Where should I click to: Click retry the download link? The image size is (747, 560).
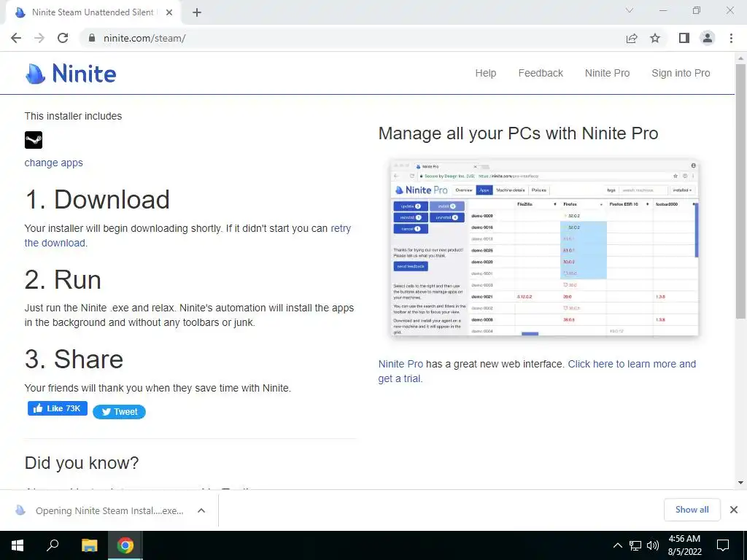click(x=341, y=228)
